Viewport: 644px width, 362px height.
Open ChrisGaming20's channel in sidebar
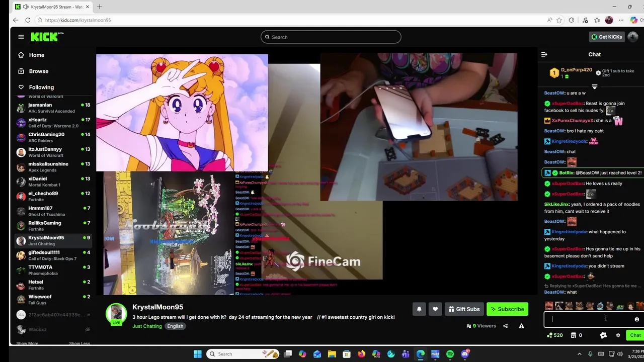[53, 137]
